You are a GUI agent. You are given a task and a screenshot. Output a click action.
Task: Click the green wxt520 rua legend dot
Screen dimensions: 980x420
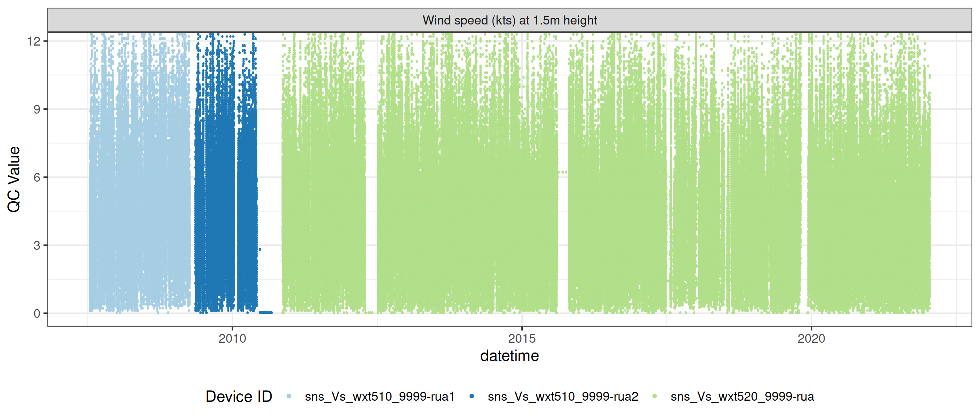click(x=654, y=396)
